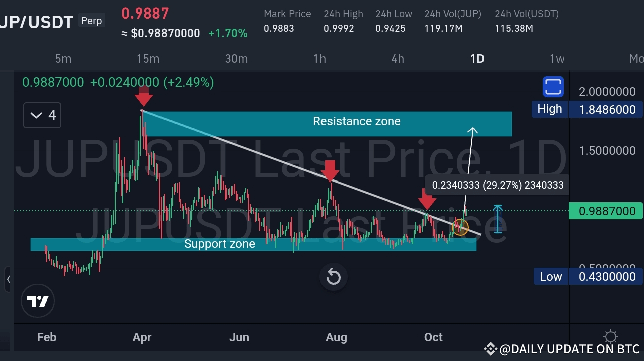Switch to the 1D timeframe tab
Screen dimensions: 644x361
tap(476, 59)
